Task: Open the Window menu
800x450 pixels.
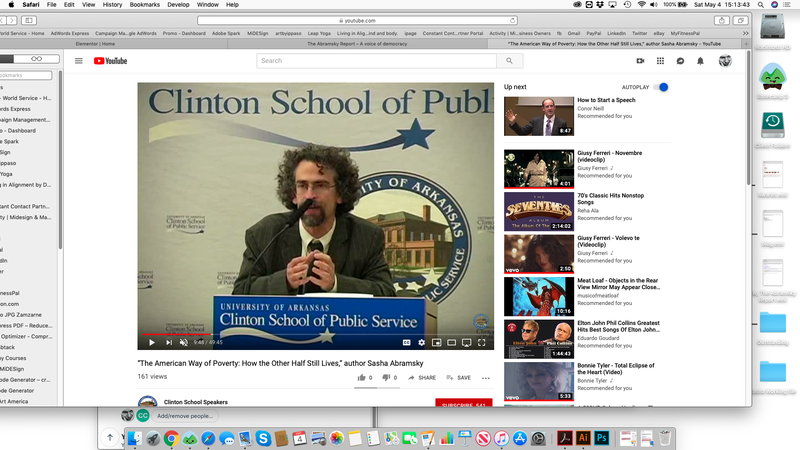Action: (208, 5)
